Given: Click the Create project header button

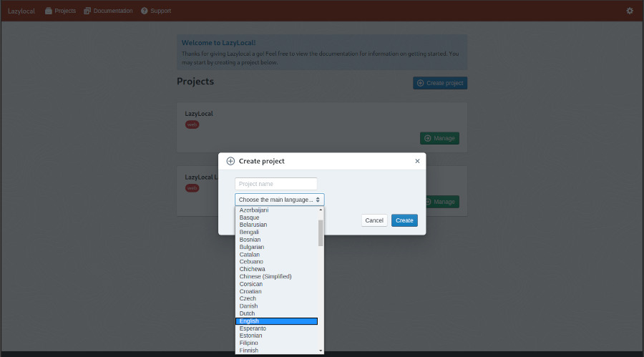Looking at the screenshot, I should coord(440,83).
